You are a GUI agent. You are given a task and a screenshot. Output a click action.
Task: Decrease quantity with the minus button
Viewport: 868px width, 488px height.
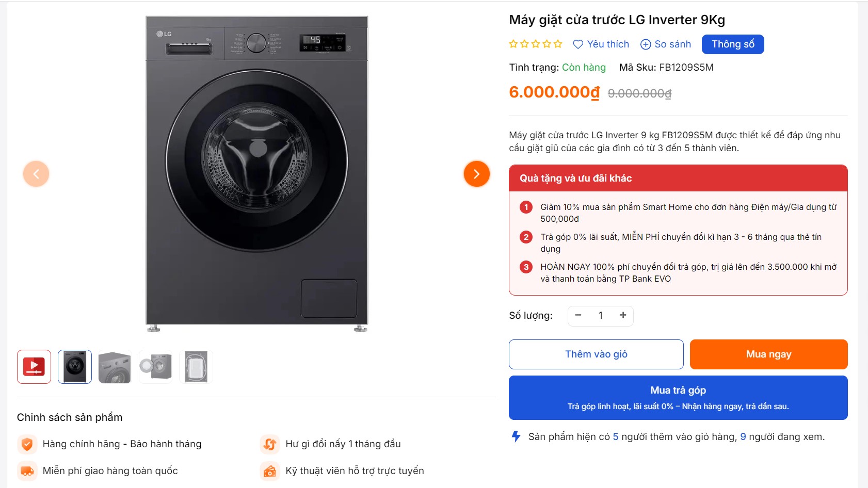(578, 315)
